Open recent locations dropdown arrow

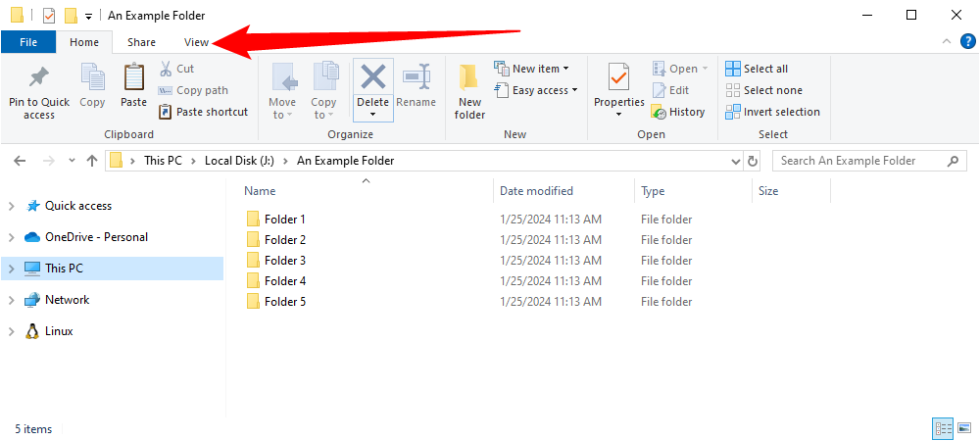[72, 161]
